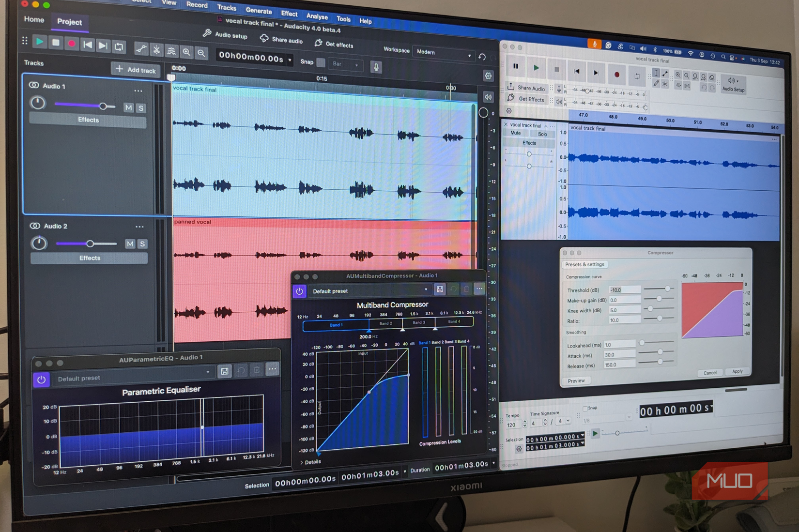Click the split tool icon in Audacity 4 toolbar
799x532 pixels.
(x=156, y=49)
